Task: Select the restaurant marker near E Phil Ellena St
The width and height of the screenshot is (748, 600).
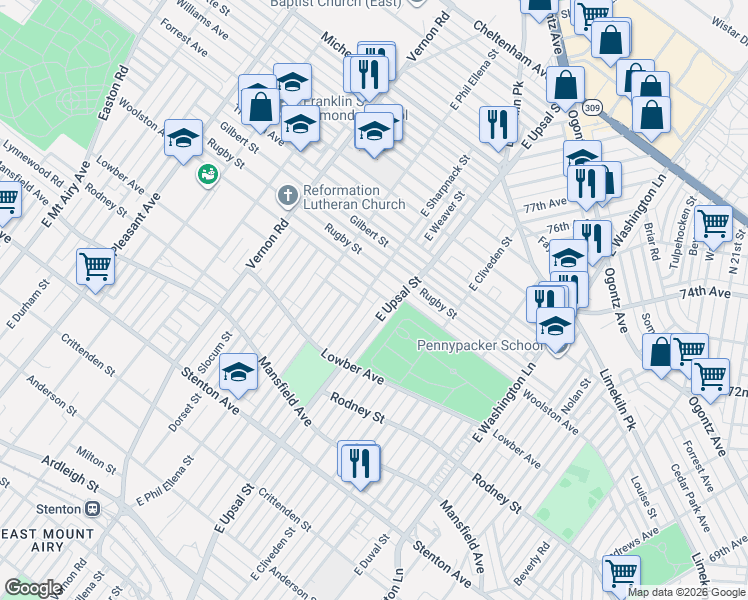Action: click(499, 126)
